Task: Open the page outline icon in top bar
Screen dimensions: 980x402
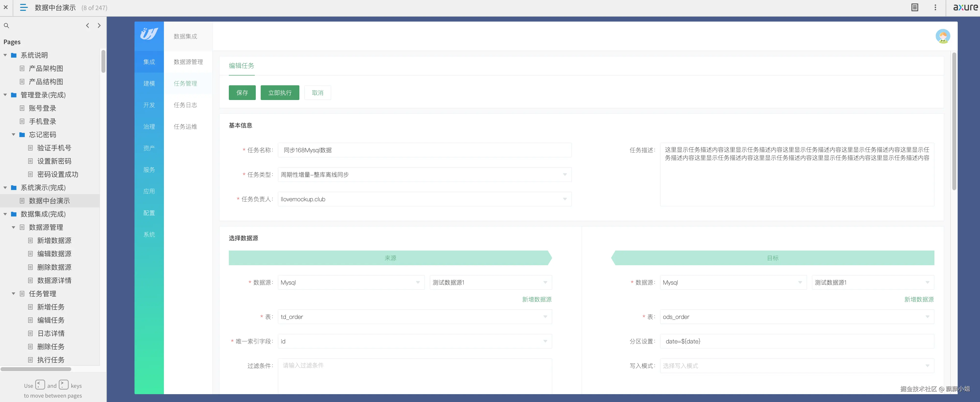Action: [x=915, y=7]
